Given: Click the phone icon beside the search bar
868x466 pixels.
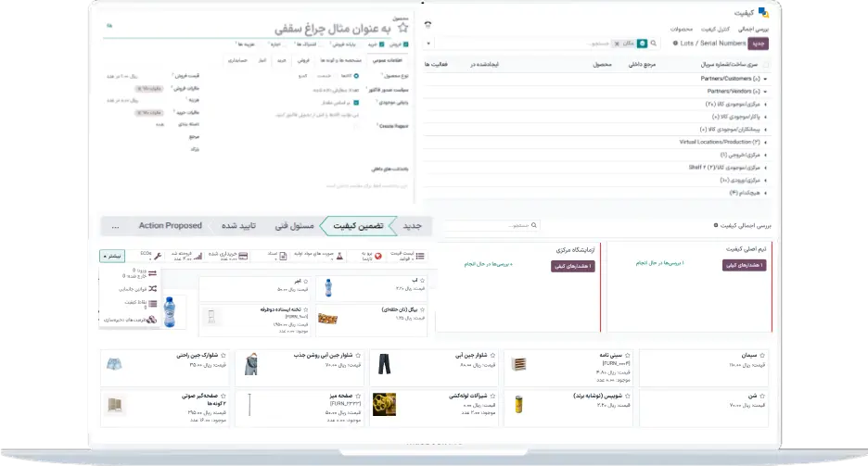Looking at the screenshot, I should click(428, 25).
